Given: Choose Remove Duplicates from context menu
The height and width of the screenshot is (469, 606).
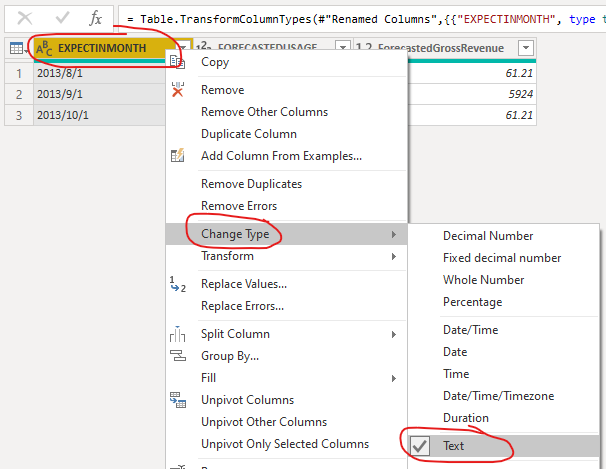Looking at the screenshot, I should tap(251, 184).
